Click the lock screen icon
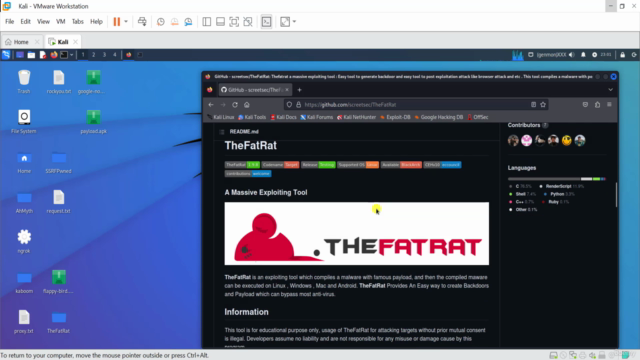Image resolution: width=640 pixels, height=360 pixels. [622, 55]
